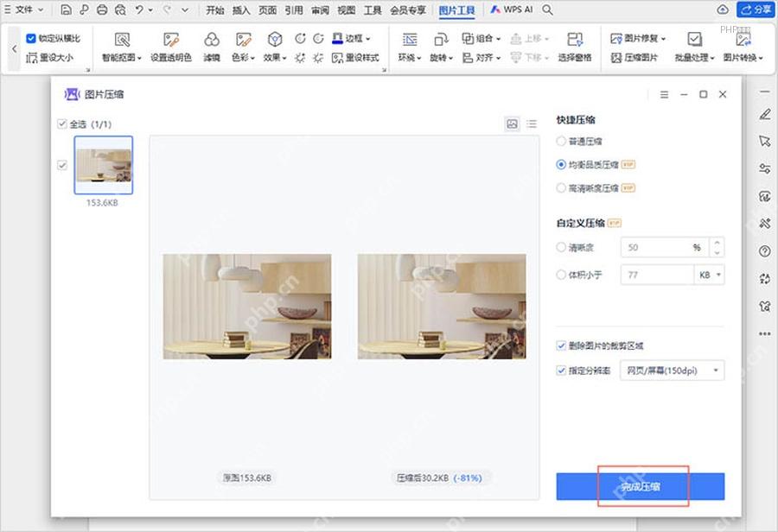Open the 滤镜 filter tool
The width and height of the screenshot is (778, 532).
[x=212, y=47]
